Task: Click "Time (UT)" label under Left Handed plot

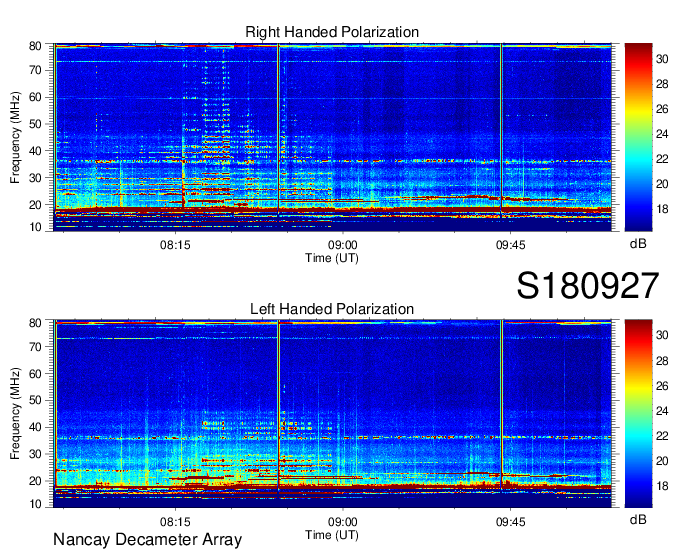Action: pos(332,535)
